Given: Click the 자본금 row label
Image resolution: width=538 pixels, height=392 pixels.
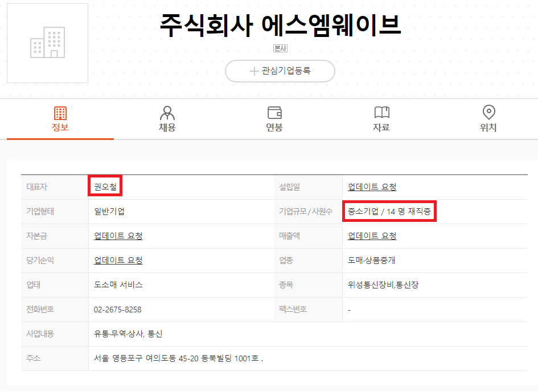Looking at the screenshot, I should pyautogui.click(x=36, y=236).
